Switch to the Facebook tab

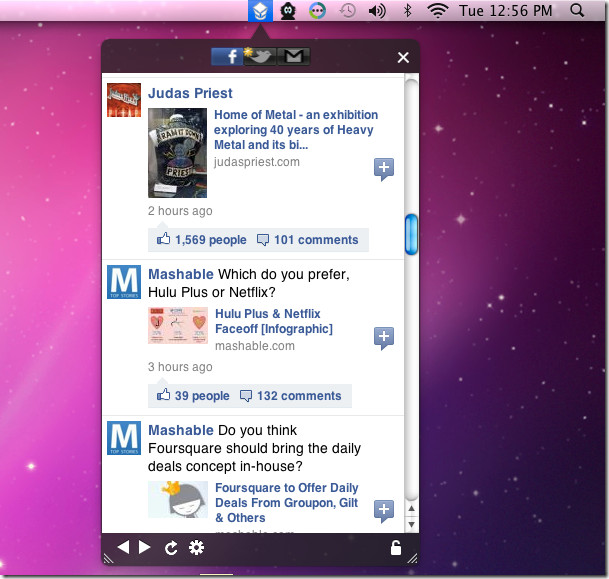coord(227,57)
